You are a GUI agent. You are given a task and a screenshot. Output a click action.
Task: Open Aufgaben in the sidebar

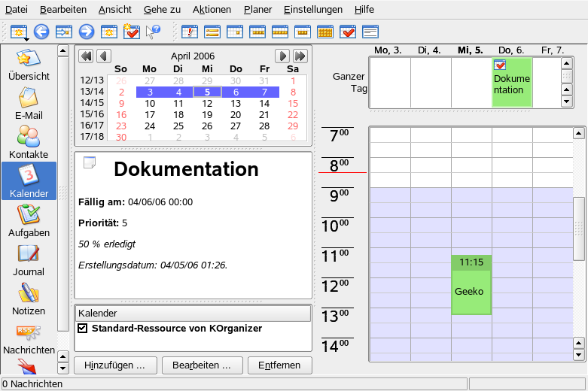pos(29,221)
